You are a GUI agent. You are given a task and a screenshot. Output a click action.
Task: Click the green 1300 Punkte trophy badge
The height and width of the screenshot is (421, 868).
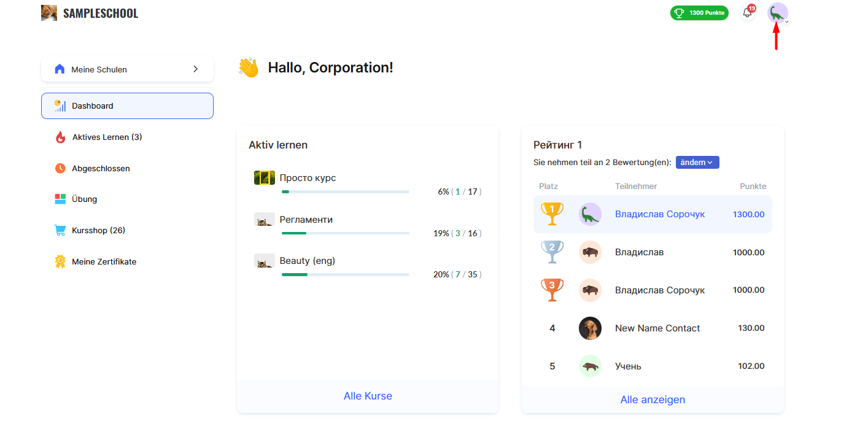699,13
